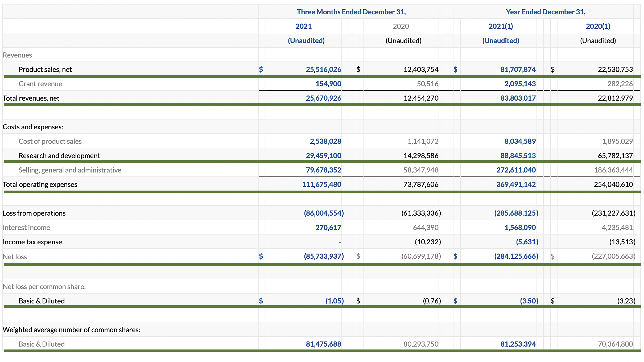This screenshot has height=362, width=644.
Task: Select Total operating expenses label
Action: click(40, 184)
